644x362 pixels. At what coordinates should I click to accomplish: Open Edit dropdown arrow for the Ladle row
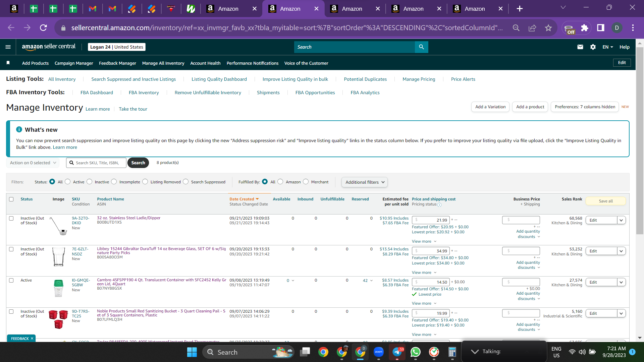click(621, 220)
